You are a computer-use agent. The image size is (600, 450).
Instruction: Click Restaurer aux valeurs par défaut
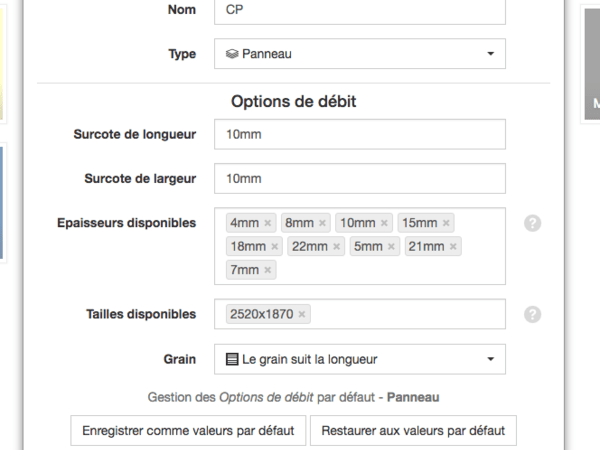click(413, 431)
